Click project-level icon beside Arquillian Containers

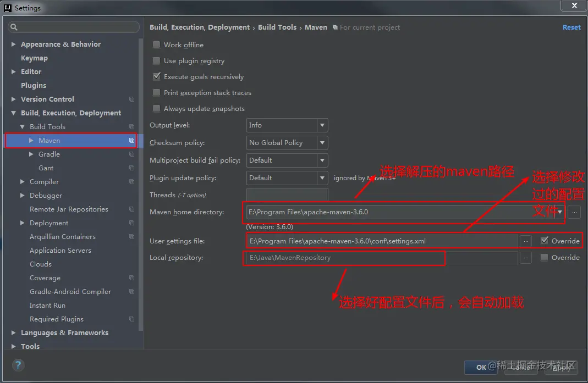(x=131, y=237)
